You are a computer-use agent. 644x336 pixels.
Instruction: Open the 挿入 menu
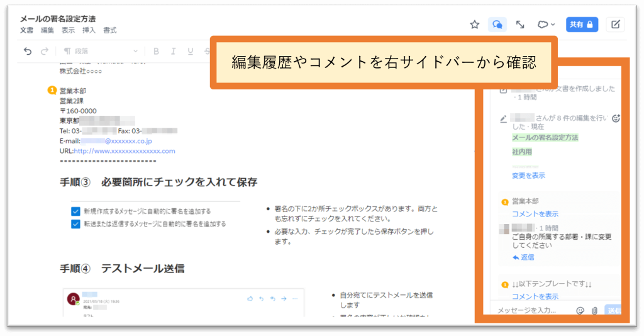tap(89, 30)
